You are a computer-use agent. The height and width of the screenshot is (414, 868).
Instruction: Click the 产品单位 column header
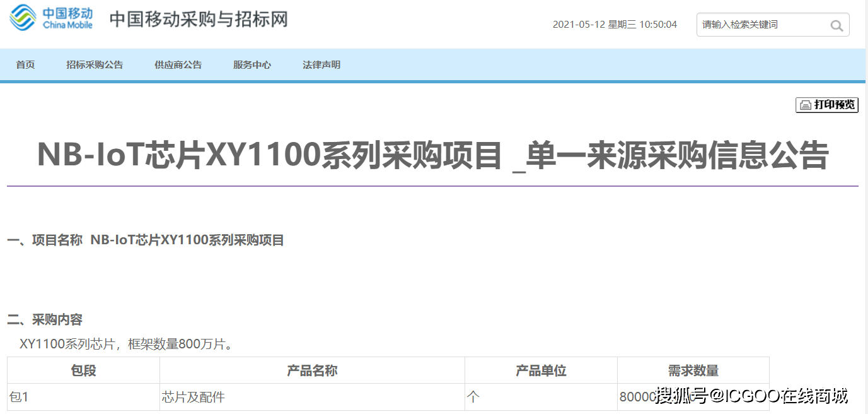click(541, 370)
